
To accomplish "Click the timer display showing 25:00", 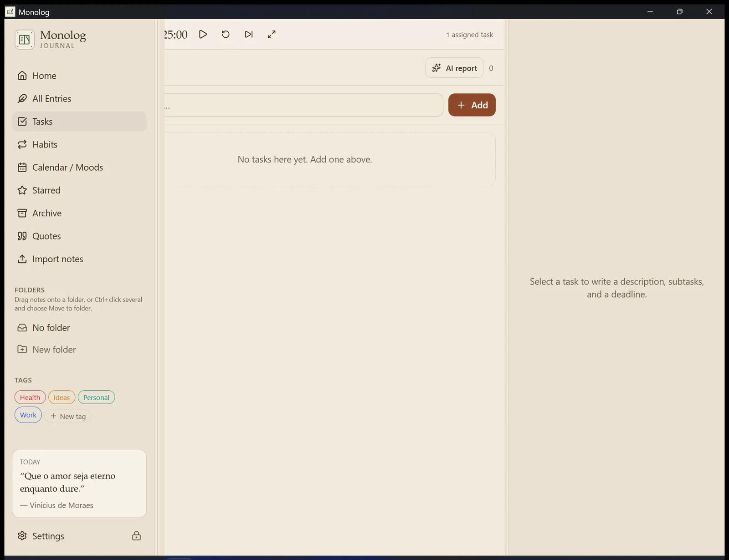I will pyautogui.click(x=176, y=35).
